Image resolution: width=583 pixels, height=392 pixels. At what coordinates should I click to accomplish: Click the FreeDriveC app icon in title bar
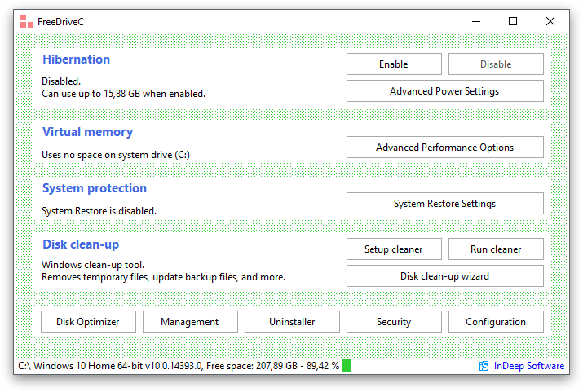click(26, 21)
